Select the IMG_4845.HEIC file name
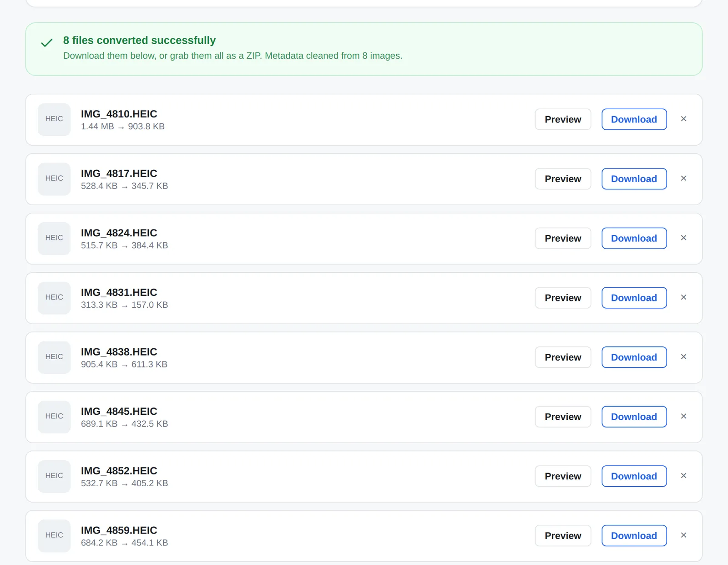Viewport: 728px width, 565px height. click(119, 411)
